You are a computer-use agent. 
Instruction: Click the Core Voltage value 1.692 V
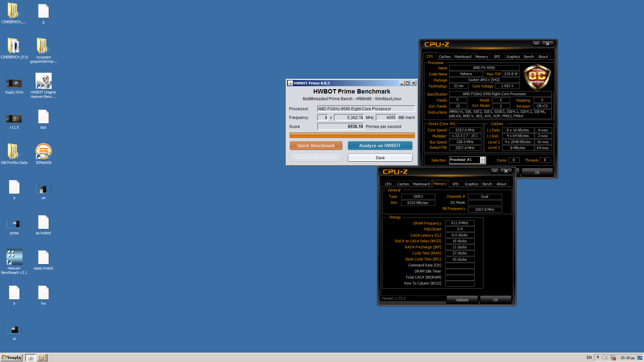(507, 86)
